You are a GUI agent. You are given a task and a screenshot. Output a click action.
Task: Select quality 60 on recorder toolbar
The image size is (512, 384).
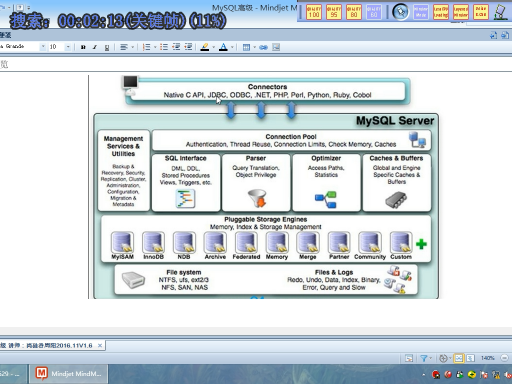[374, 12]
